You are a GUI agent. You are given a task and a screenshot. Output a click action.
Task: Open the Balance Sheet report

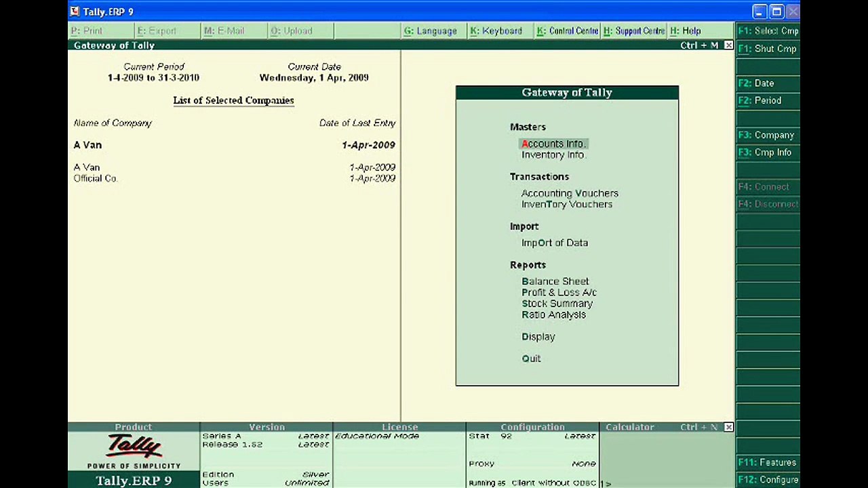tap(555, 281)
